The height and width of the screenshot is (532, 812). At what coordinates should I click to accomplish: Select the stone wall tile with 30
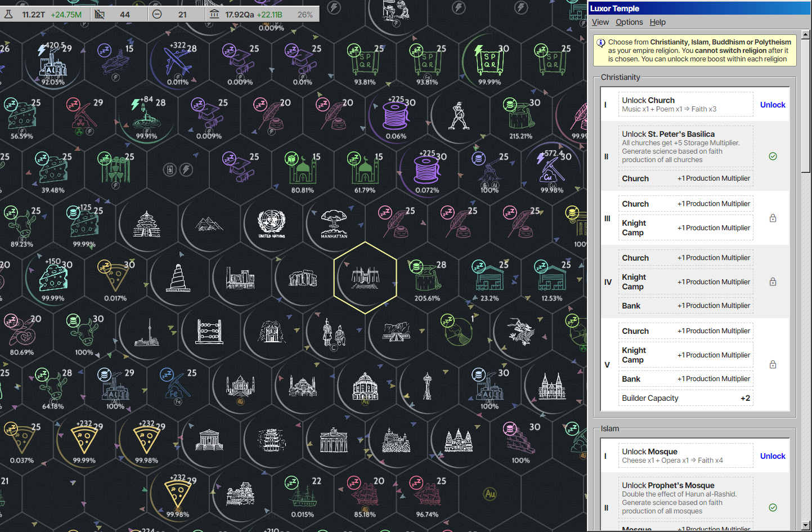521,440
